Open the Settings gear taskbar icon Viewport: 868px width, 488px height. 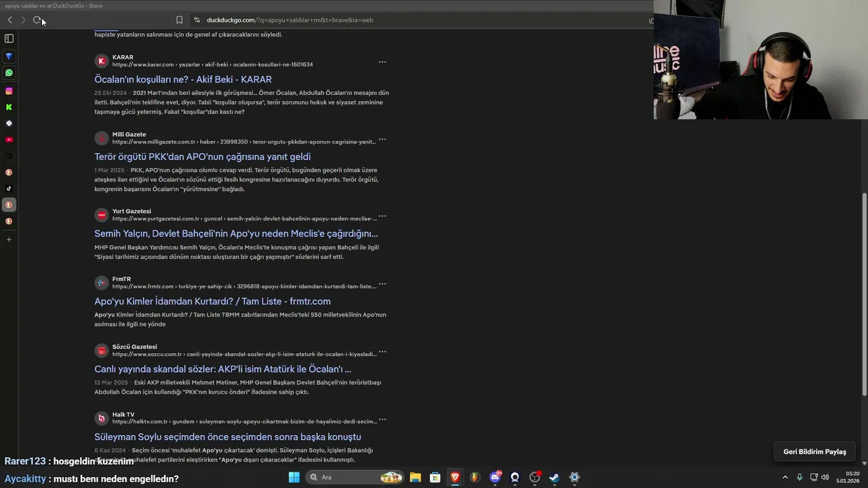pyautogui.click(x=574, y=477)
